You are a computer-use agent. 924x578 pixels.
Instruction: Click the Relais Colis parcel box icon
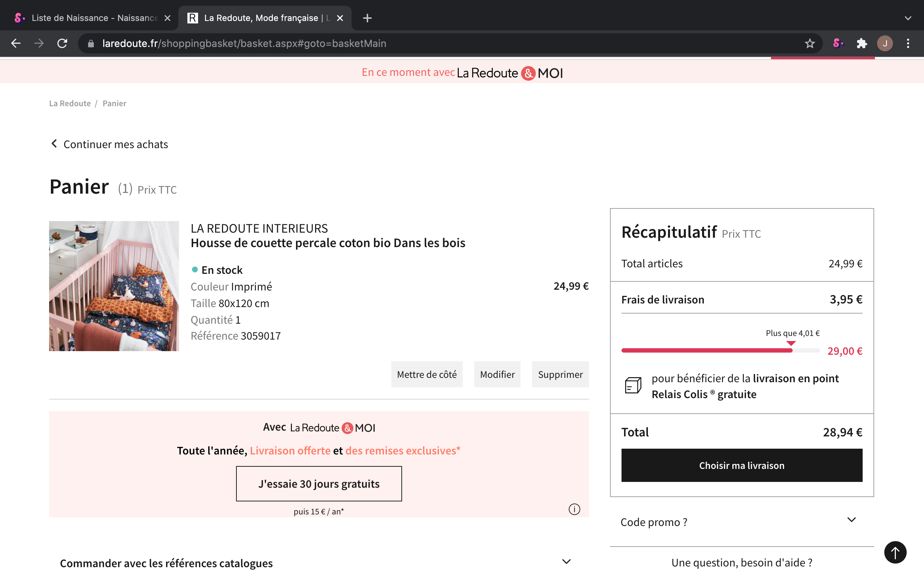pyautogui.click(x=633, y=385)
